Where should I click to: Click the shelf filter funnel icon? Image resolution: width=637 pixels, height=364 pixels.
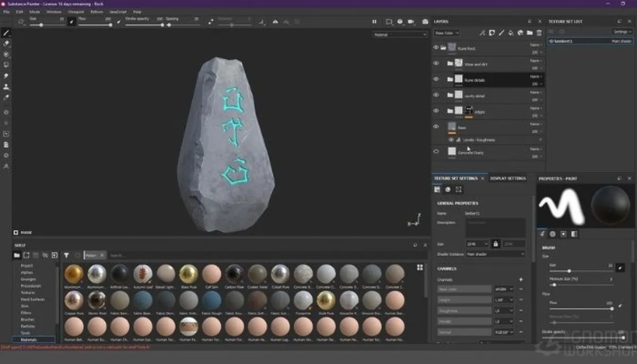(66, 255)
